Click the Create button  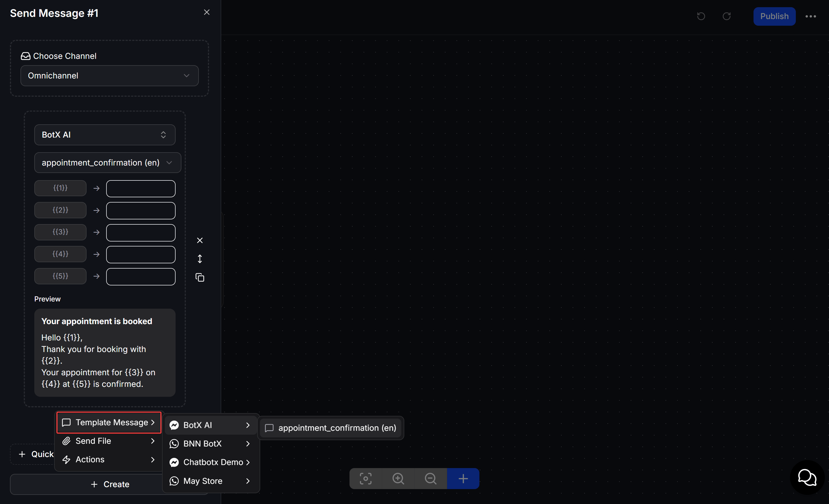[x=110, y=484]
